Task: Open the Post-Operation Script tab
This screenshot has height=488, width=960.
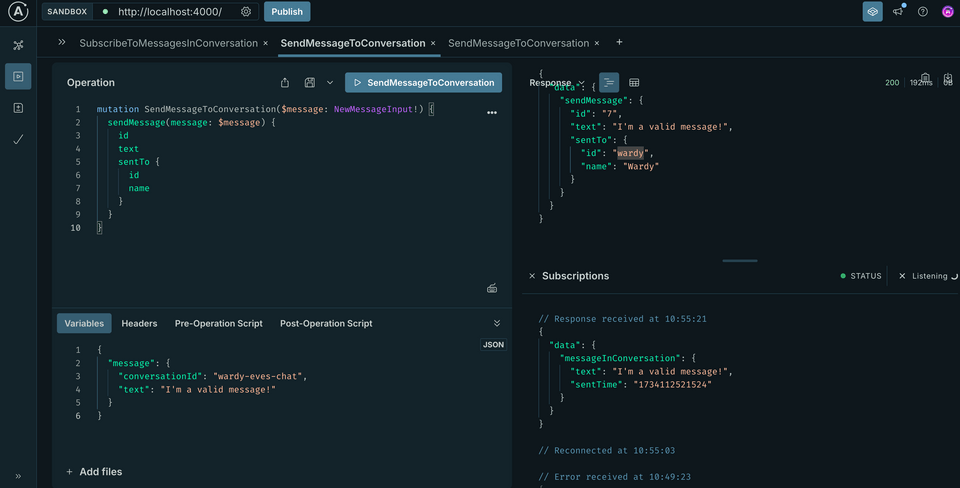Action: (326, 323)
